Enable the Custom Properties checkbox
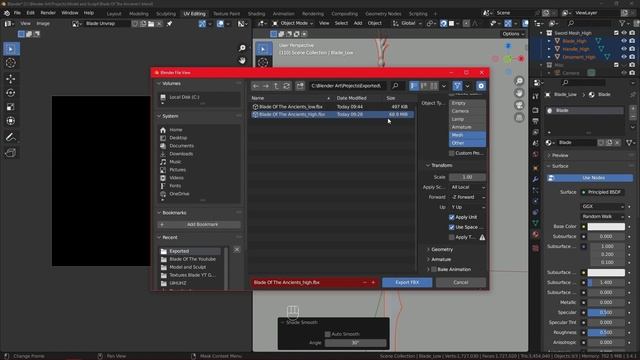640x360 pixels. click(451, 153)
